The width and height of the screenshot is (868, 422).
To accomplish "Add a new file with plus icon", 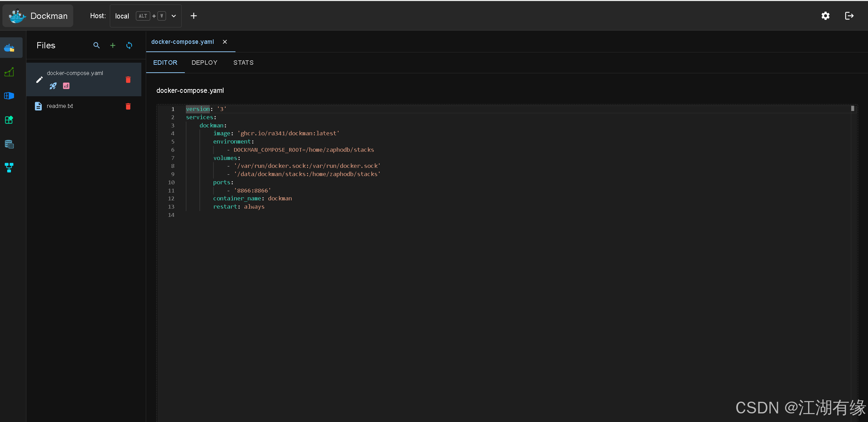I will pyautogui.click(x=113, y=45).
